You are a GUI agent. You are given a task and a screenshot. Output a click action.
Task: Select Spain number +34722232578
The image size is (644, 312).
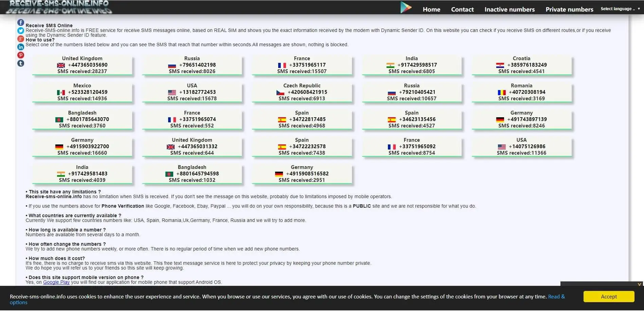pyautogui.click(x=302, y=146)
